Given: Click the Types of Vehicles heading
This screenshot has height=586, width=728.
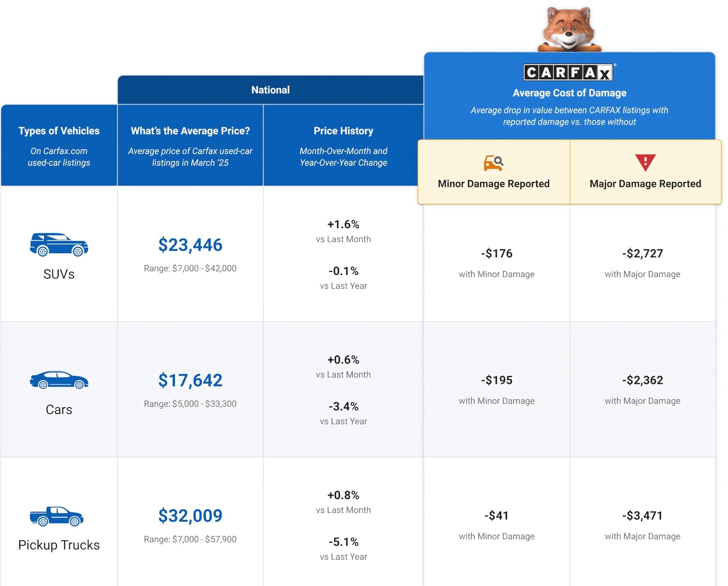Looking at the screenshot, I should [59, 131].
